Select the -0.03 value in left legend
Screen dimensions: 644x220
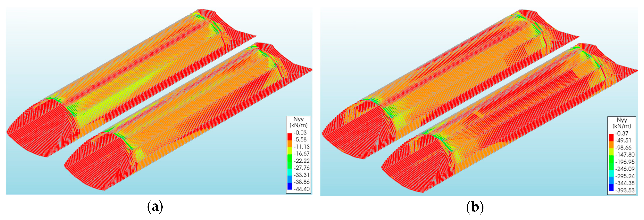(x=300, y=133)
